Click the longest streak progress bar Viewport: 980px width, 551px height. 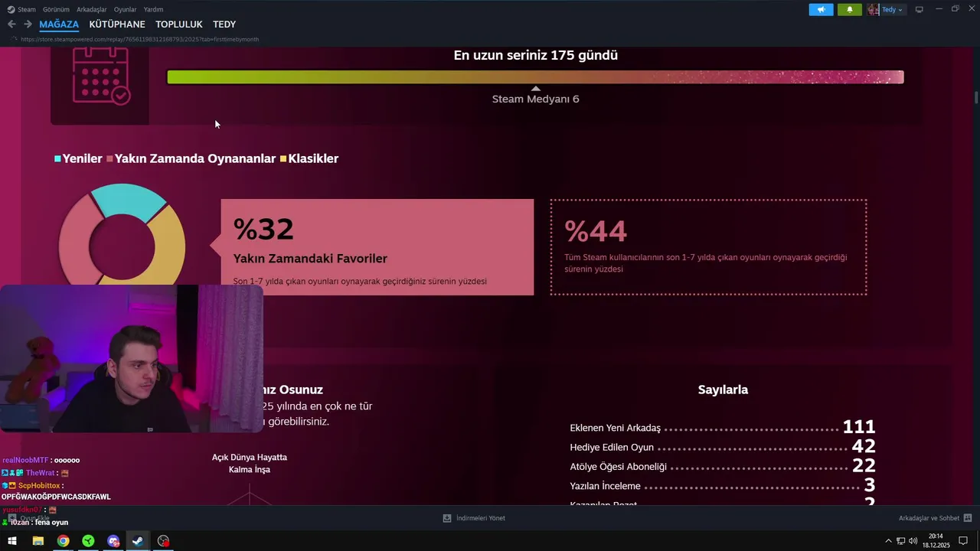pyautogui.click(x=535, y=77)
